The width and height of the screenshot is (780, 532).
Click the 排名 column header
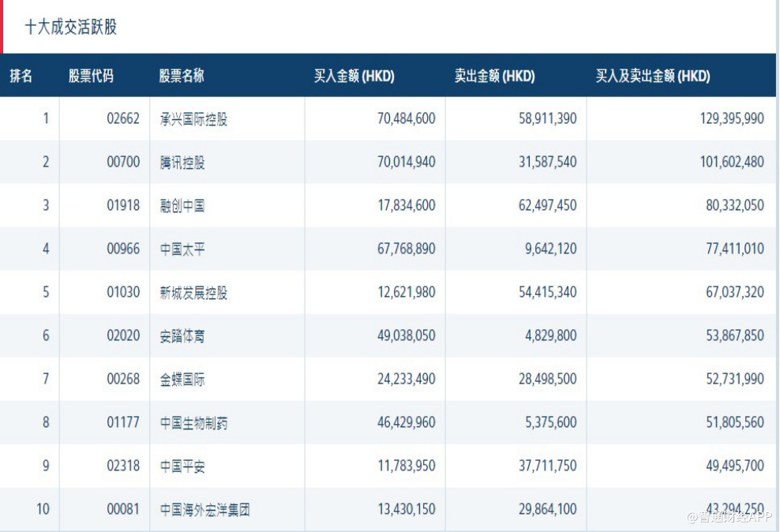tap(21, 76)
